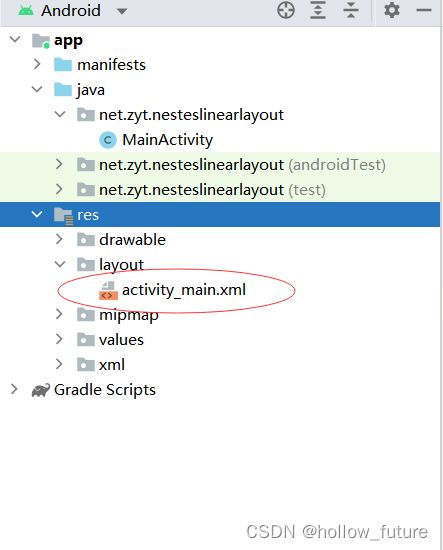Click the mipmap folder icon
Image resolution: width=443 pixels, height=550 pixels.
[86, 315]
